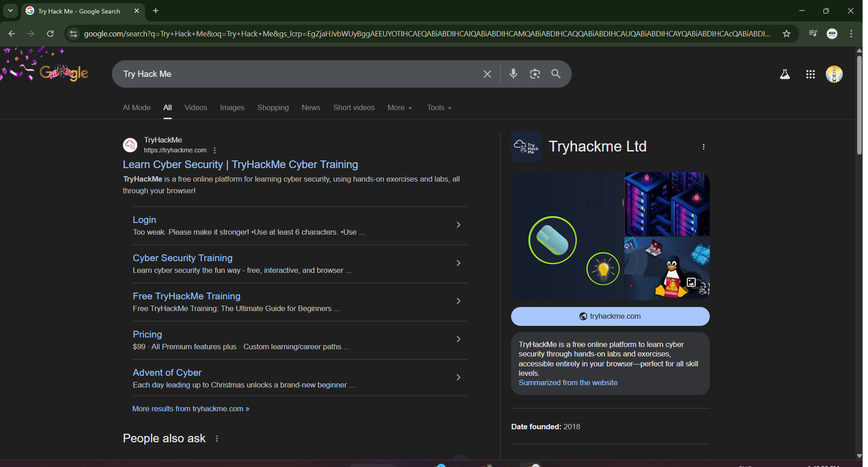Open Learn Cyber Security TryHackMe result link

tap(240, 165)
